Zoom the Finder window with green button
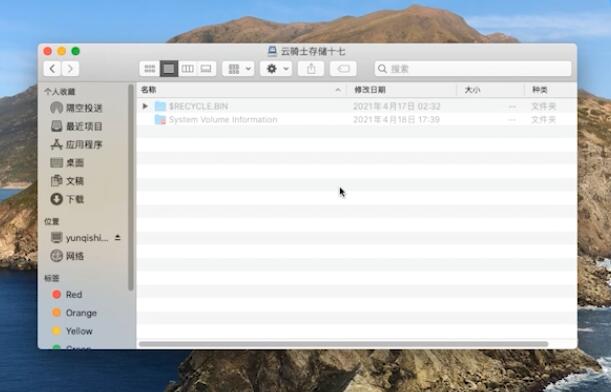The height and width of the screenshot is (392, 611). 76,51
